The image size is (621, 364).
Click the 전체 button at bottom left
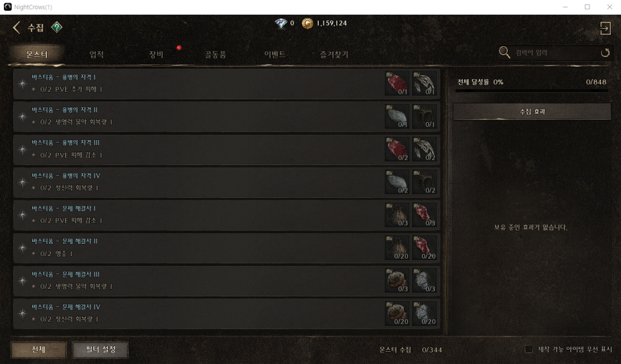click(x=39, y=350)
